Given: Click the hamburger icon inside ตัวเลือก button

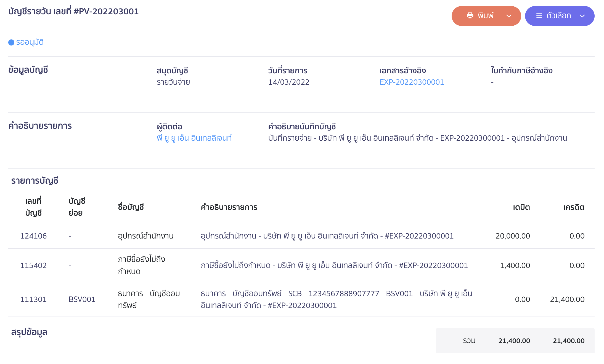Looking at the screenshot, I should tap(539, 16).
